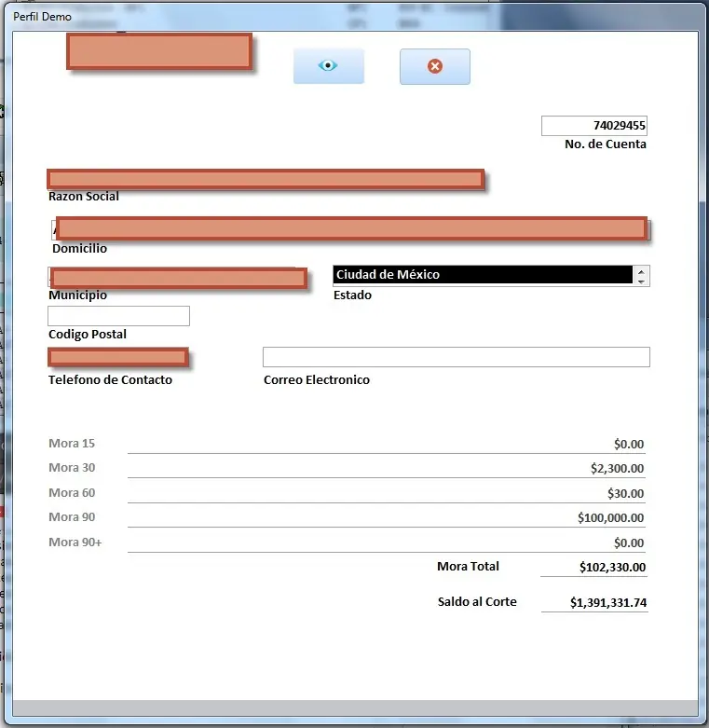The height and width of the screenshot is (728, 709).
Task: Click the Mora 90 value $100,000.00
Action: pyautogui.click(x=610, y=517)
